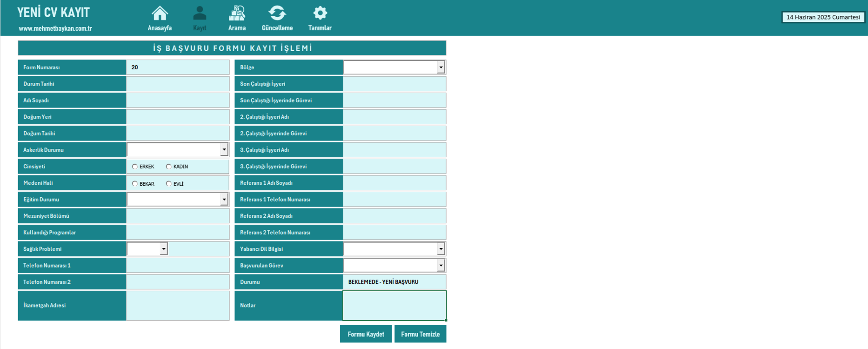Click the Güncelleme refresh icon
The image size is (868, 349).
(x=277, y=13)
